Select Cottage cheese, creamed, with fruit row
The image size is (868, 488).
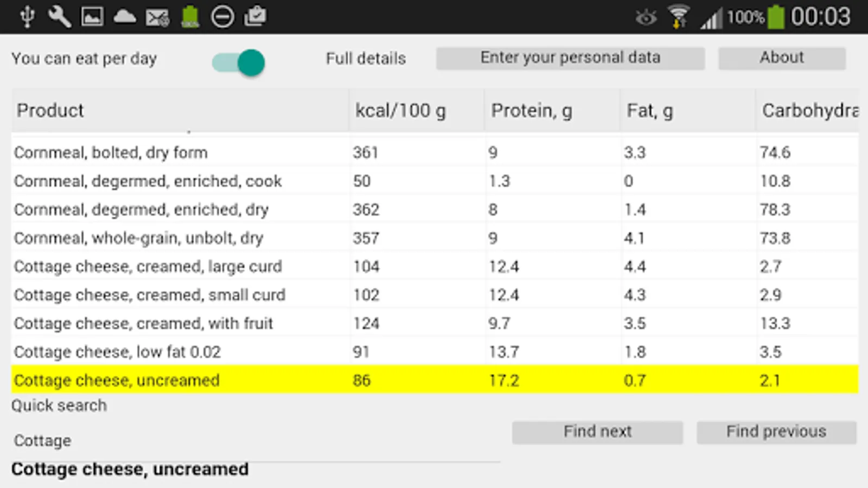[434, 323]
